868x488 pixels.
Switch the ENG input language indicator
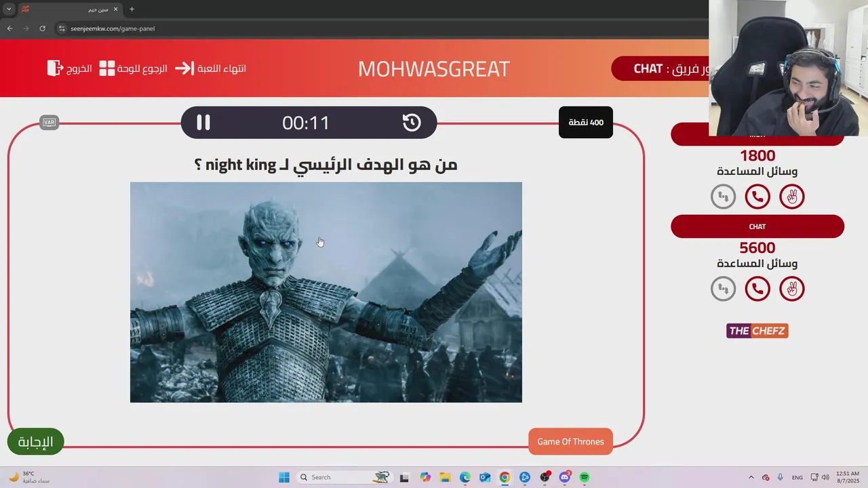[797, 477]
